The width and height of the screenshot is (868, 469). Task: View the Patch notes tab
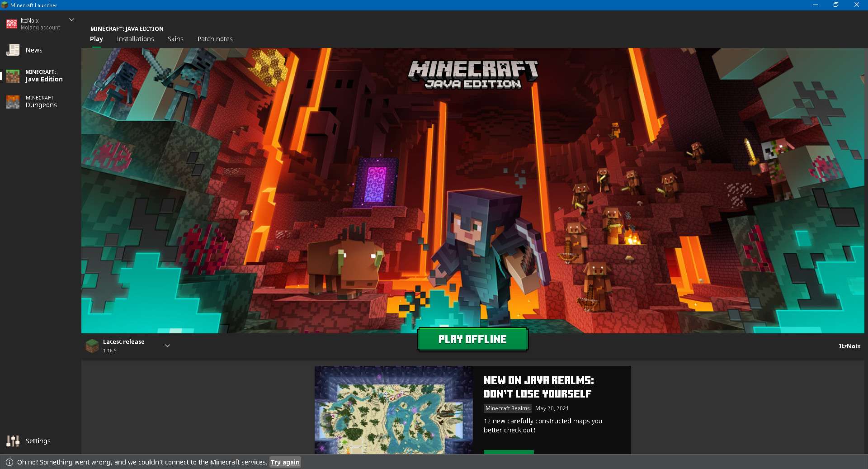tap(215, 39)
